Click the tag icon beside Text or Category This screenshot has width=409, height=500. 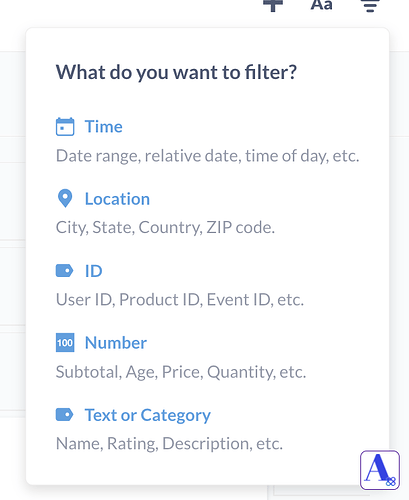[65, 415]
